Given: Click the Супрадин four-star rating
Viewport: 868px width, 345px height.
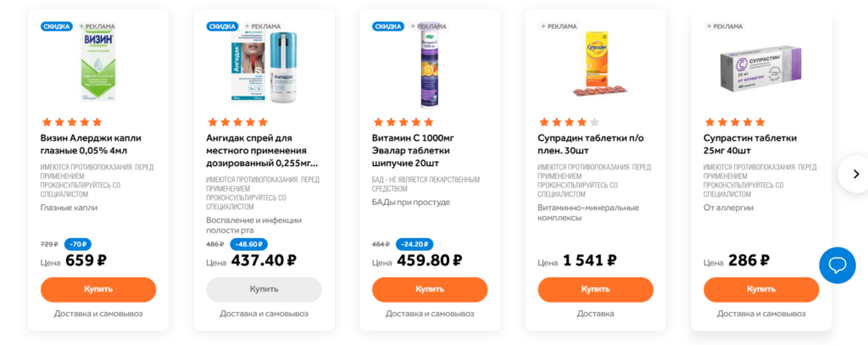Looking at the screenshot, I should [x=569, y=122].
